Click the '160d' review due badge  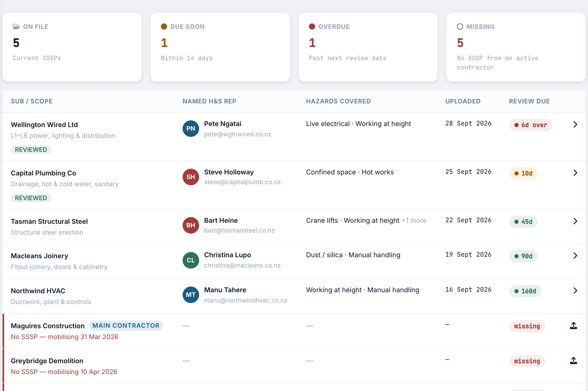[x=525, y=291]
